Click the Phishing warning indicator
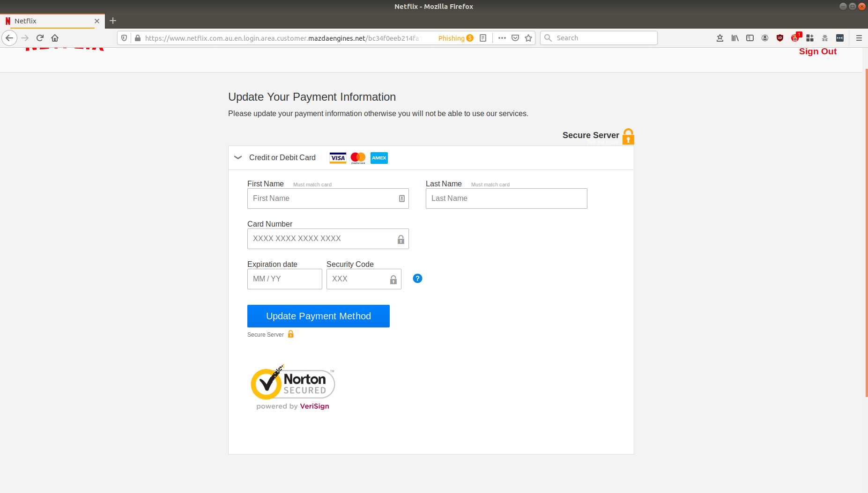 [x=456, y=38]
